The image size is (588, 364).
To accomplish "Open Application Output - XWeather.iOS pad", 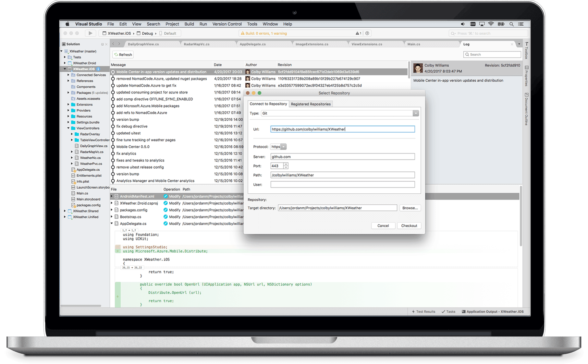I will [x=493, y=311].
